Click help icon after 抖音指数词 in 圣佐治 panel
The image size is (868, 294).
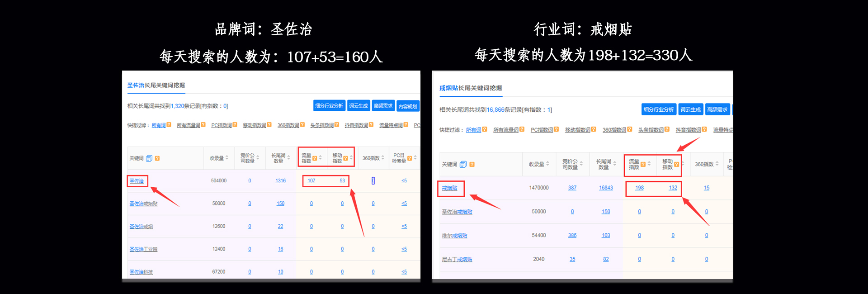(x=371, y=125)
